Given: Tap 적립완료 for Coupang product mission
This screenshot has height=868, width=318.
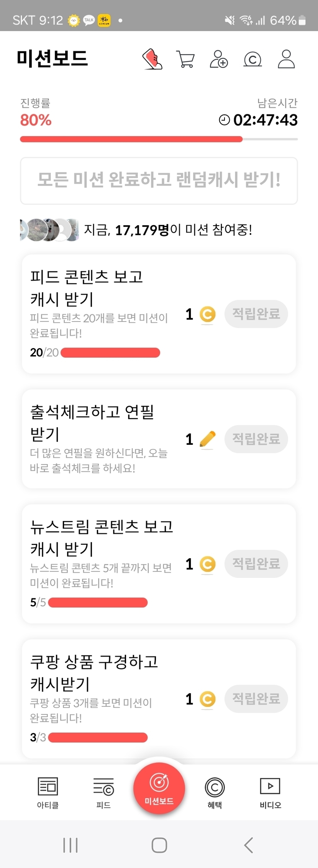Looking at the screenshot, I should [256, 699].
